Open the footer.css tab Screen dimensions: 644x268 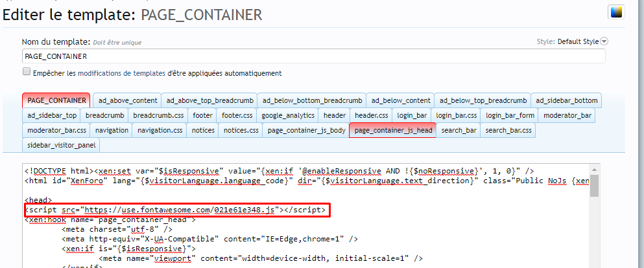237,116
